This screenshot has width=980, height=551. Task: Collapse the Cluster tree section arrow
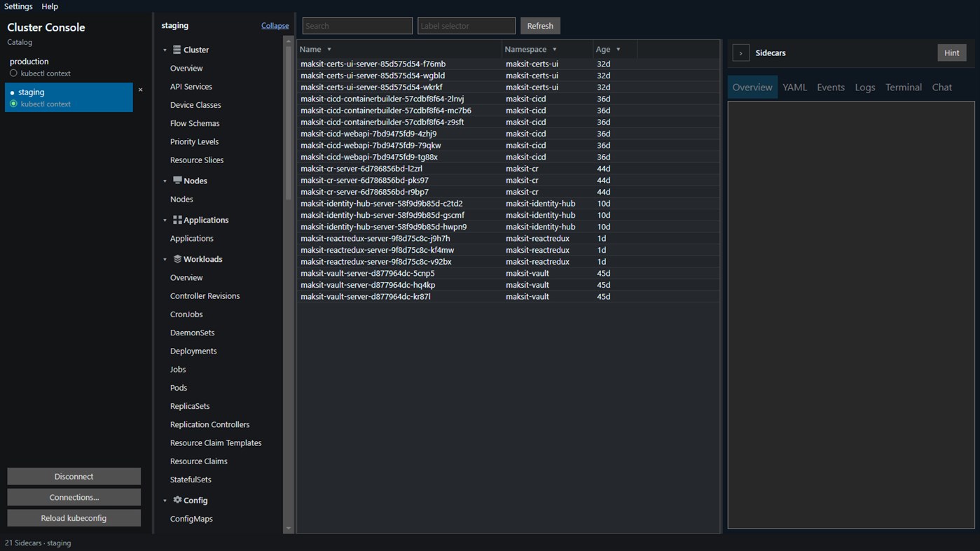point(165,50)
